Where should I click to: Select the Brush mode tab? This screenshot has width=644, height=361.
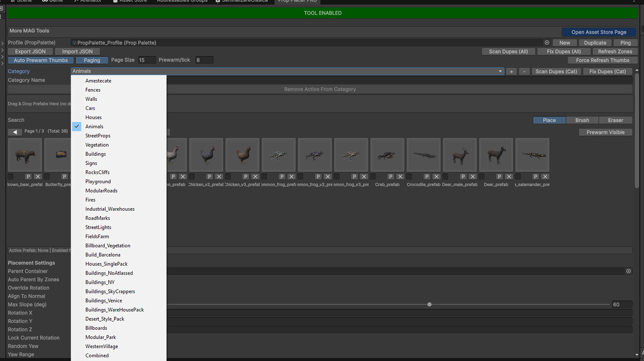[582, 120]
